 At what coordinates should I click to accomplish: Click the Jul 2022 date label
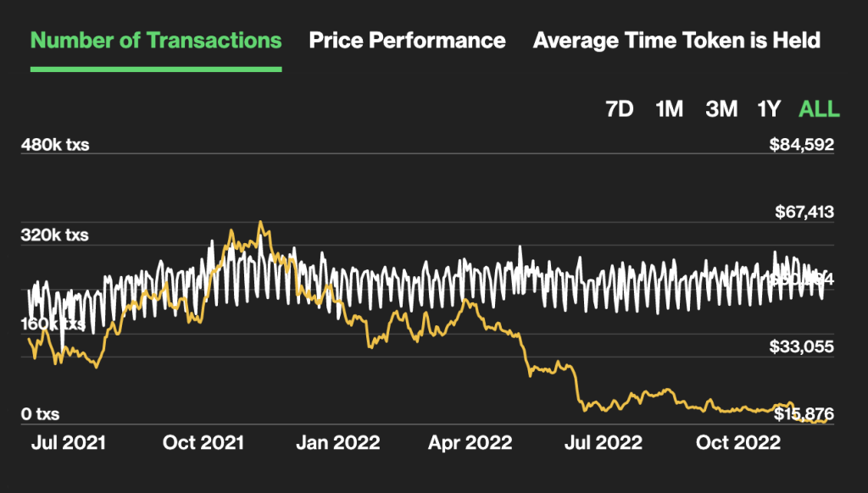(604, 443)
